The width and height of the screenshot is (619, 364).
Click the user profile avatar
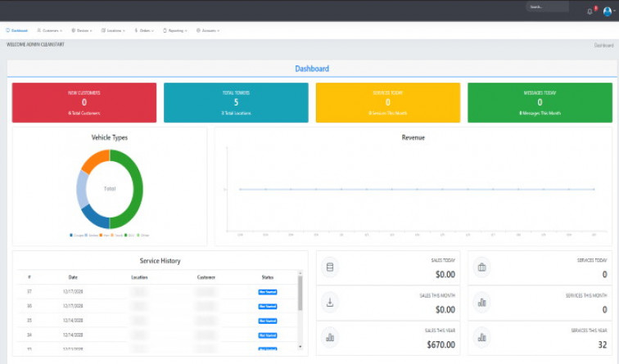tap(607, 11)
